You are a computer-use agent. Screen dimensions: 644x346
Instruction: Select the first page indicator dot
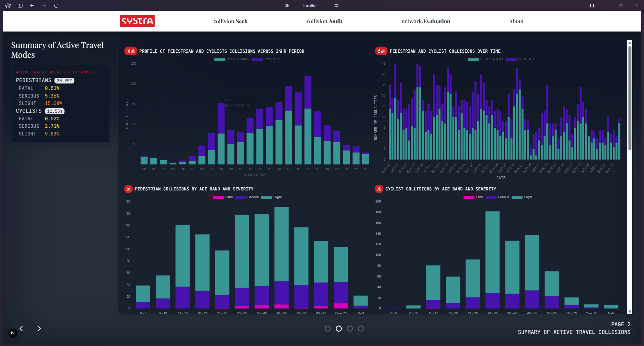[328, 329]
